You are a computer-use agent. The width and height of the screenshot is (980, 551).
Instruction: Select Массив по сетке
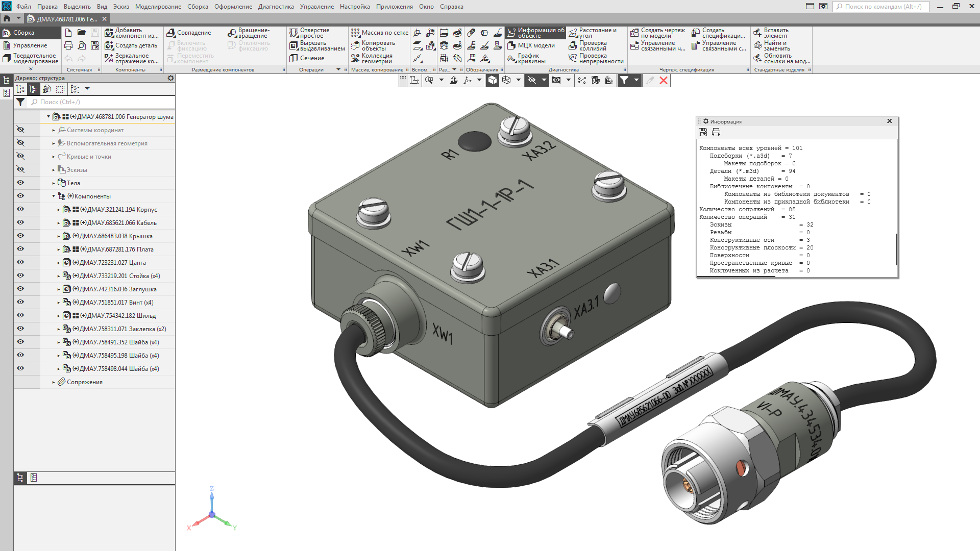380,33
